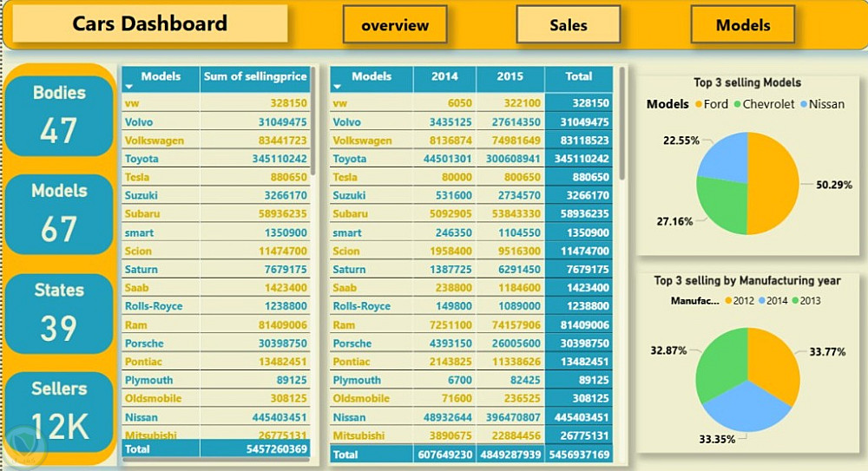868x471 pixels.
Task: Click 2014 legend marker in year chart
Action: click(x=762, y=300)
